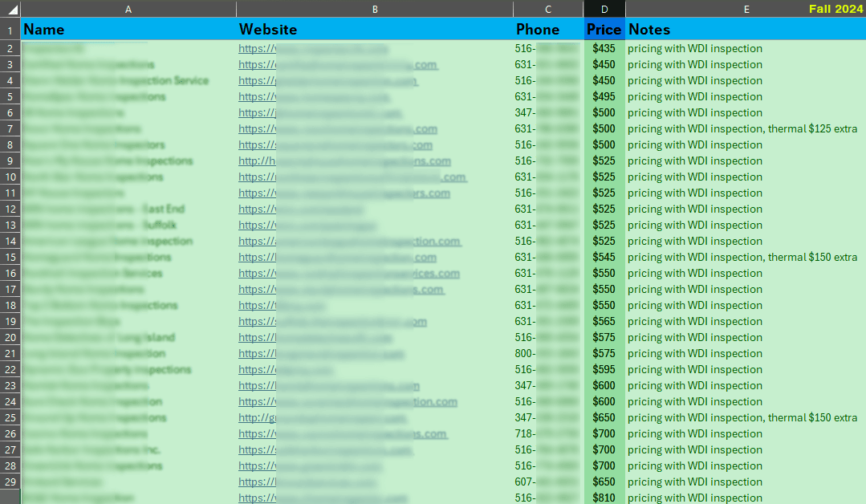Select column A header
This screenshot has height=504, width=866.
click(128, 9)
